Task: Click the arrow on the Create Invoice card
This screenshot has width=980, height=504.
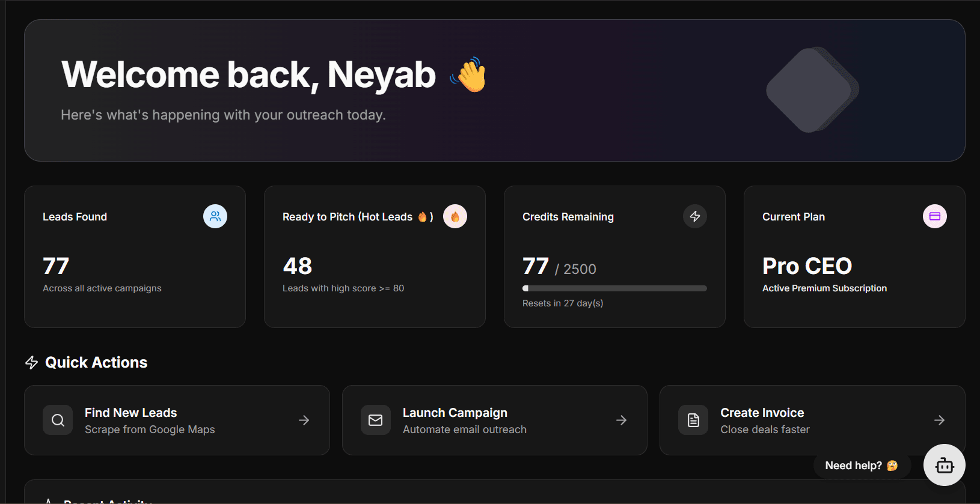Action: click(x=939, y=420)
